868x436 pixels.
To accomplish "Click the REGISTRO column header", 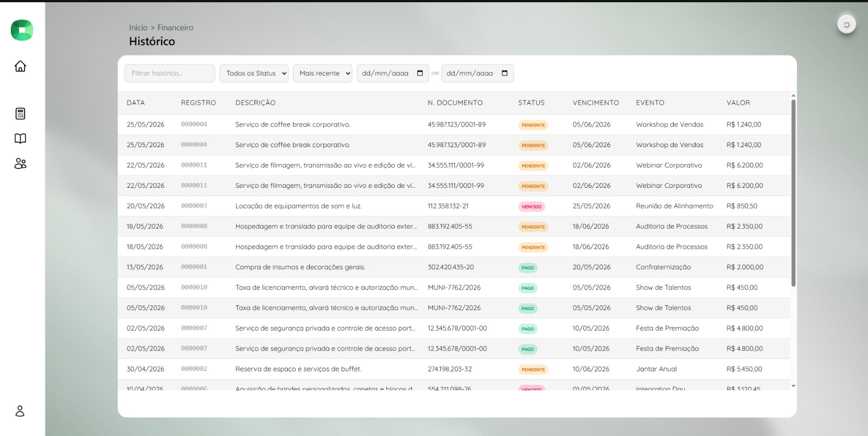I will [198, 103].
